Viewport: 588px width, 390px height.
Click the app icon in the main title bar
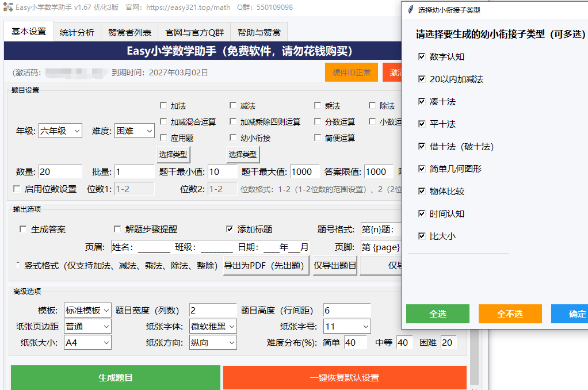coord(8,7)
